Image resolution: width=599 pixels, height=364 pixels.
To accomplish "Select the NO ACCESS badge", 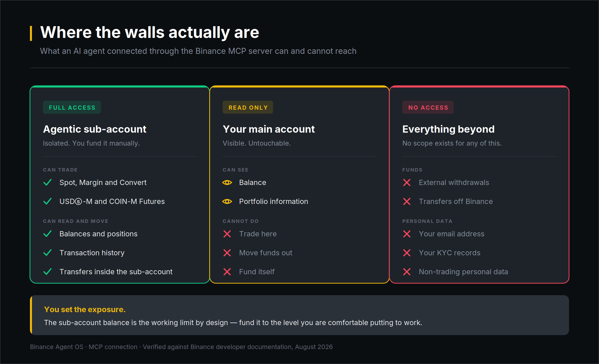I will pyautogui.click(x=428, y=107).
